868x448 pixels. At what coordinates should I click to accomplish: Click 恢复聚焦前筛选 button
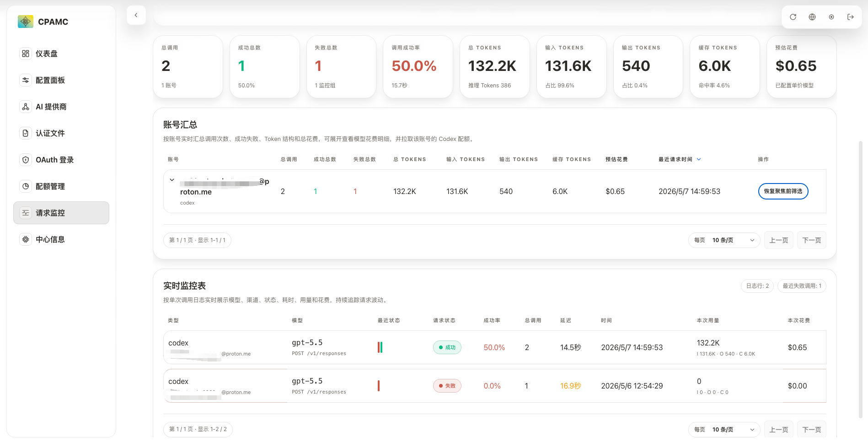point(783,191)
